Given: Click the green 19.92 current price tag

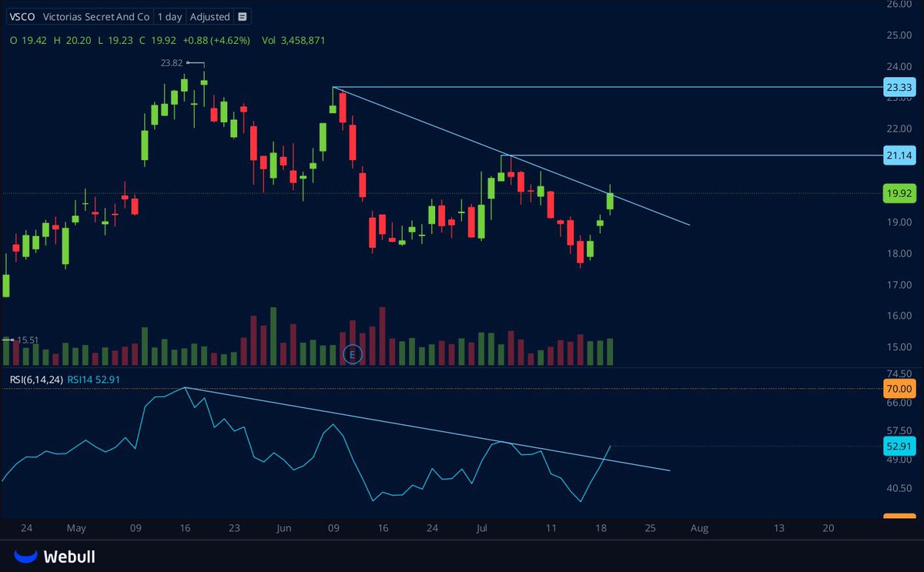Looking at the screenshot, I should click(899, 193).
